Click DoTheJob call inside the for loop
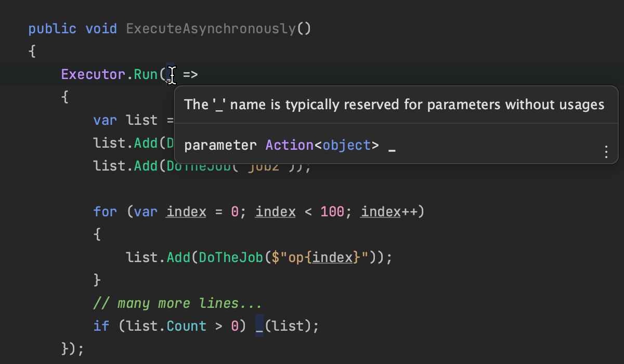 231,257
